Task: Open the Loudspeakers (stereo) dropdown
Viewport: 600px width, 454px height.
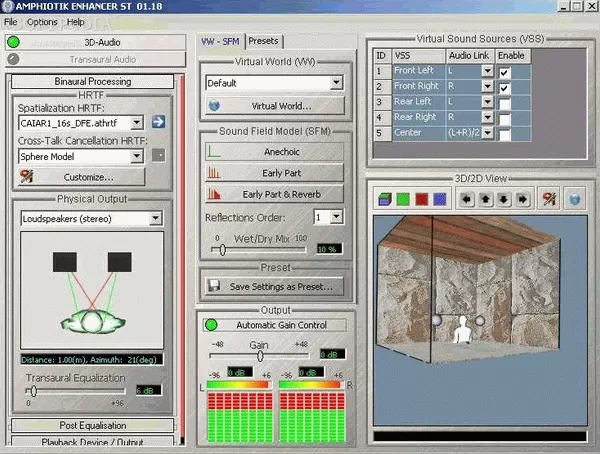Action: (155, 218)
